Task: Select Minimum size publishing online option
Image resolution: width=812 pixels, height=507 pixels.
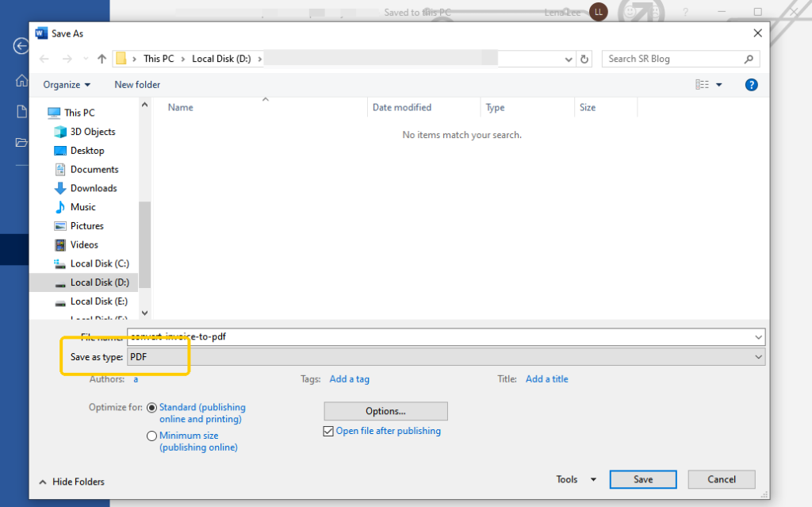Action: pyautogui.click(x=151, y=436)
